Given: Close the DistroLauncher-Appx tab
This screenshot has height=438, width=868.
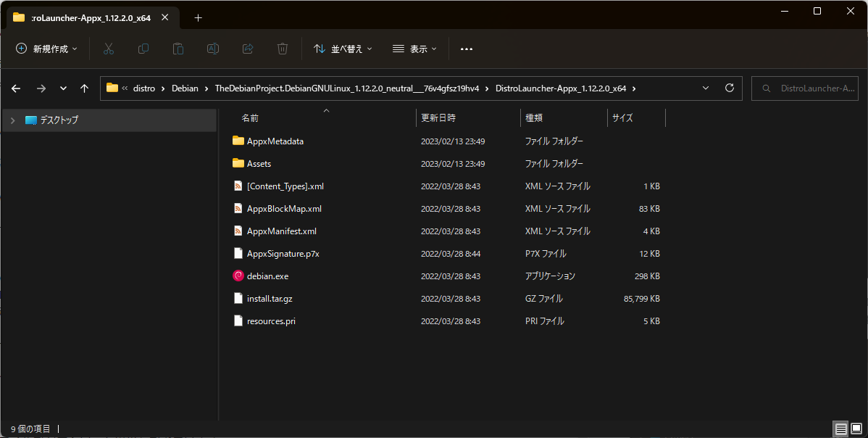Looking at the screenshot, I should coord(165,17).
